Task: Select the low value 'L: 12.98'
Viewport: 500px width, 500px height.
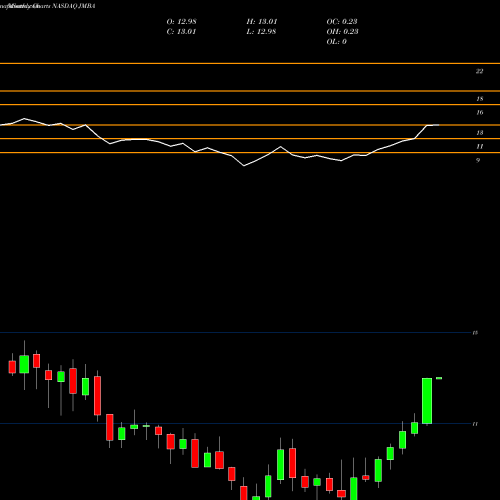Action: click(x=261, y=31)
